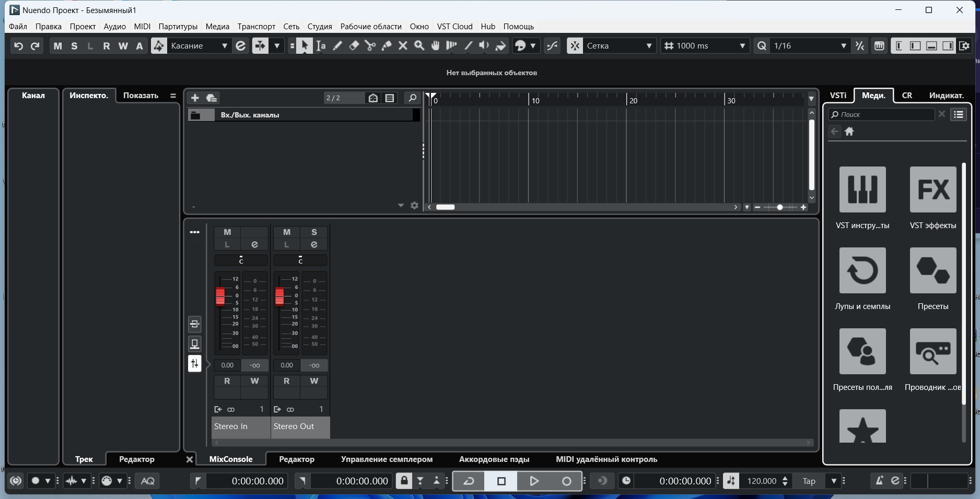Mute the Stereo Out channel
The height and width of the screenshot is (499, 980).
[287, 232]
